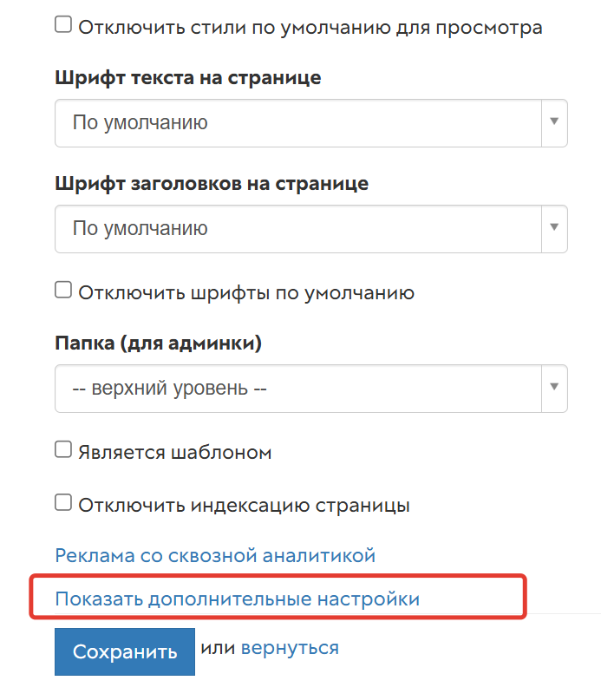Check the 'Является шаблоном' checkbox
The width and height of the screenshot is (601, 700).
click(x=63, y=450)
